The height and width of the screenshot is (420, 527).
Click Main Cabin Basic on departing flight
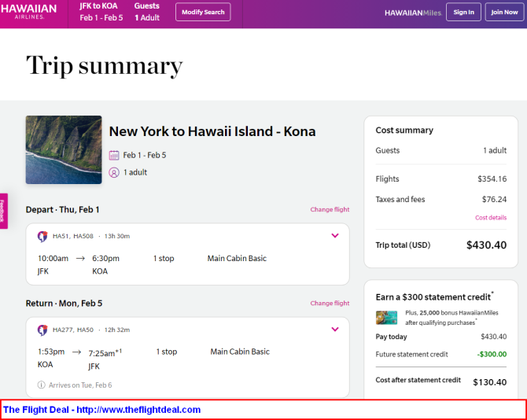pyautogui.click(x=237, y=259)
